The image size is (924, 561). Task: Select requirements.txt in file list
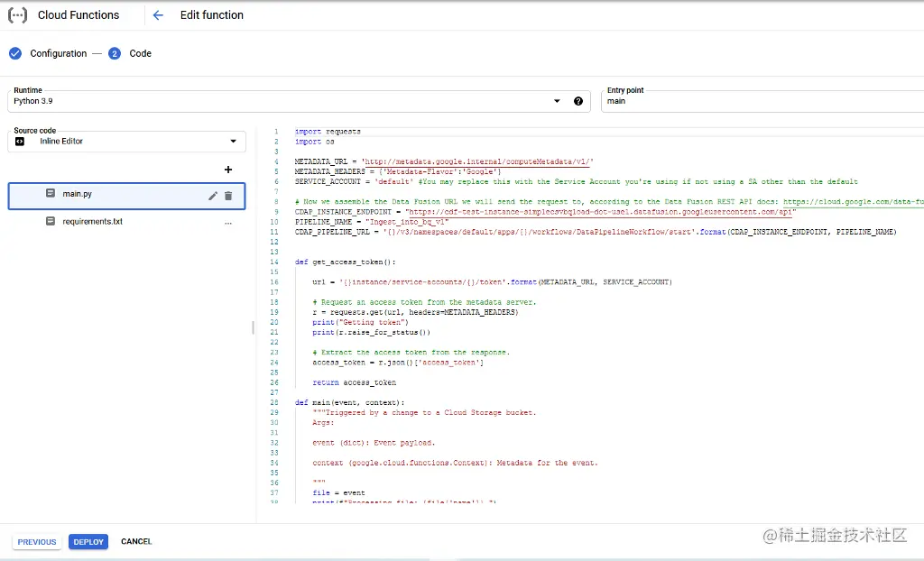[x=126, y=222]
